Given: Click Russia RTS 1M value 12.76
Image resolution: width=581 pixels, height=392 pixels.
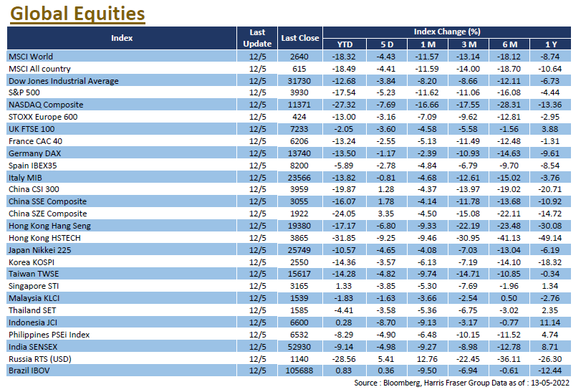Looking at the screenshot, I should [427, 359].
